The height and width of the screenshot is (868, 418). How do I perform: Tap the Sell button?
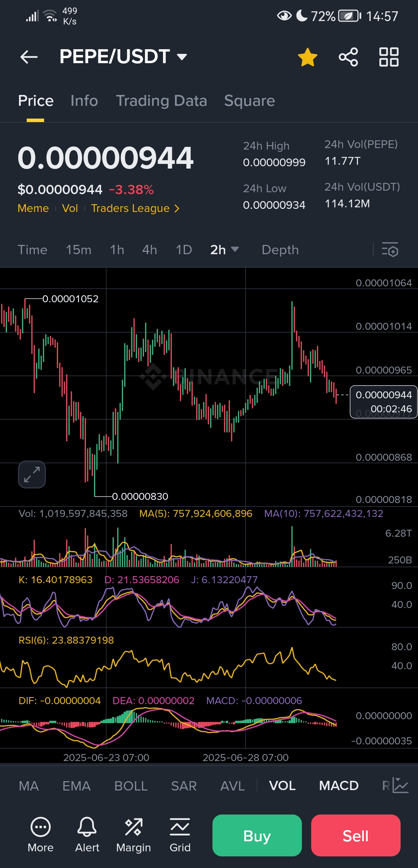pos(356,835)
